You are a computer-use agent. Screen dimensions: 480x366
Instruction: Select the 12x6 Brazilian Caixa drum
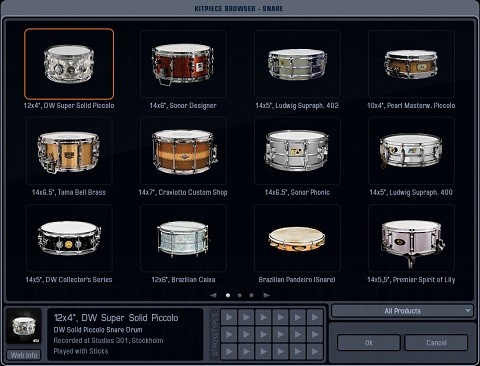coord(183,238)
